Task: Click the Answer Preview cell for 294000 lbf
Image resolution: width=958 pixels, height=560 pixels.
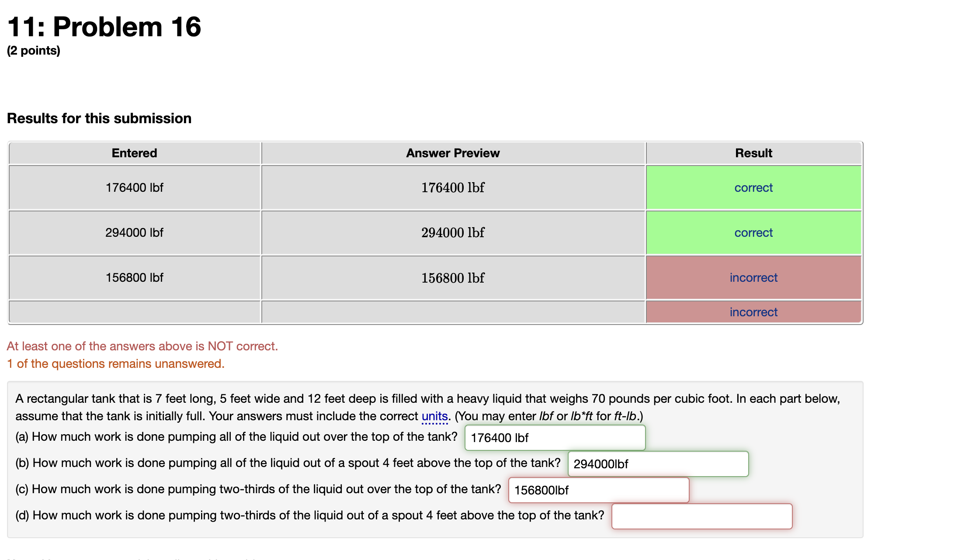Action: pos(453,233)
